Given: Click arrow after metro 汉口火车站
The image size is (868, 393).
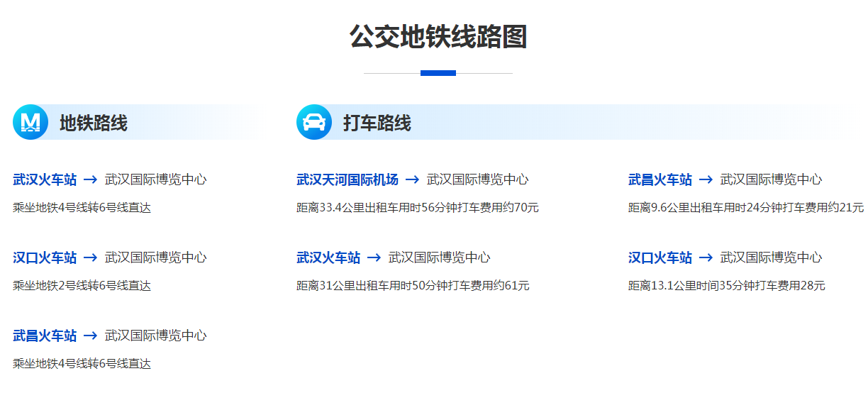Looking at the screenshot, I should click(90, 258).
